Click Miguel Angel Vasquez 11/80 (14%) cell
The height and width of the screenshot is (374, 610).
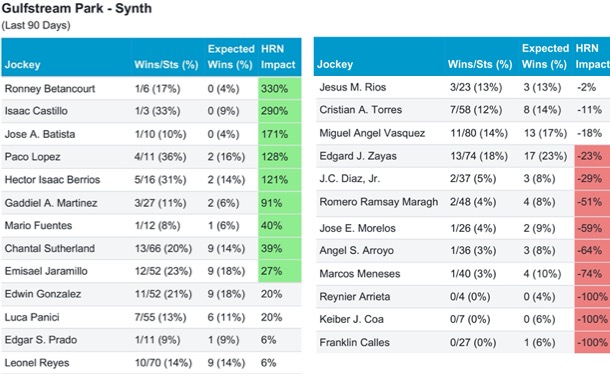point(479,133)
